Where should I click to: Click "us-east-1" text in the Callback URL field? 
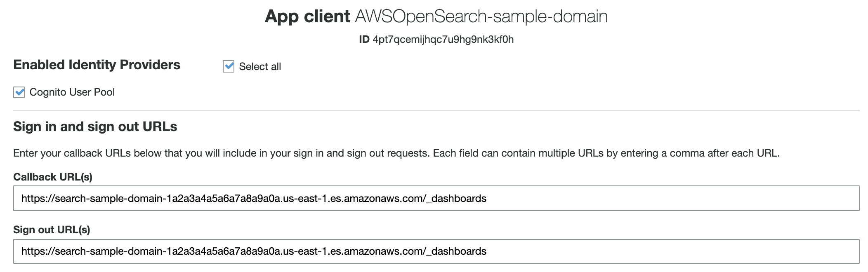[x=306, y=199]
